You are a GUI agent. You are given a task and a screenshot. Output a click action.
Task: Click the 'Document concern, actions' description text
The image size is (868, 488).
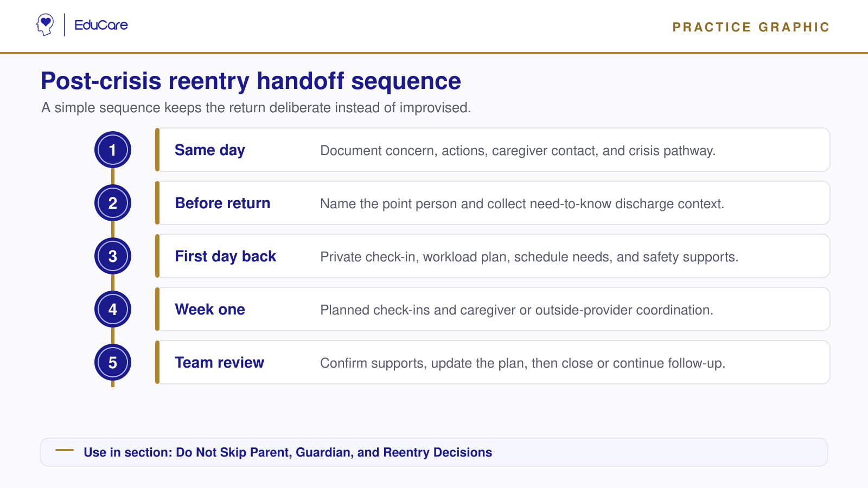coord(518,151)
